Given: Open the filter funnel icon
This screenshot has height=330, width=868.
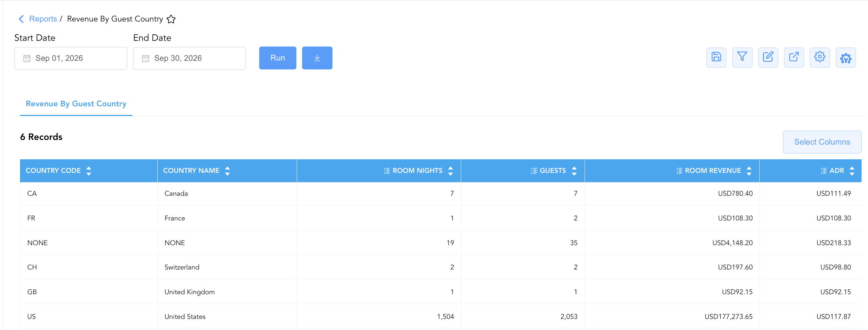Looking at the screenshot, I should click(x=742, y=57).
